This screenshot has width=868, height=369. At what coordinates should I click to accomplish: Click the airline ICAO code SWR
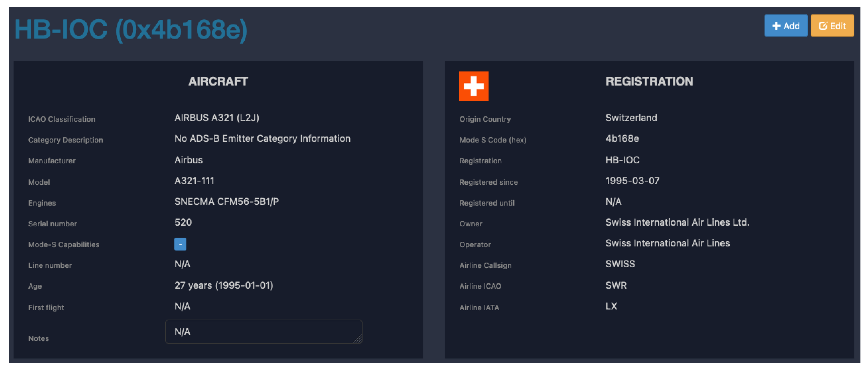616,285
